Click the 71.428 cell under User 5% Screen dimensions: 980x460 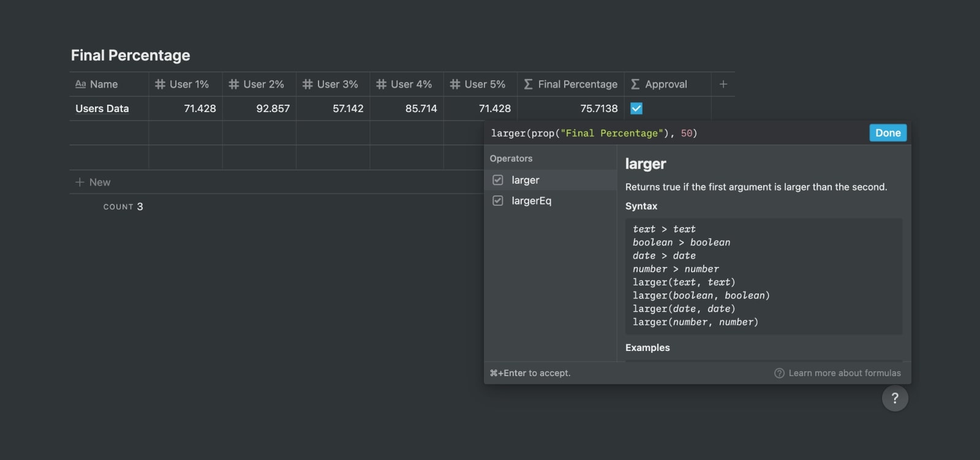tap(481, 108)
